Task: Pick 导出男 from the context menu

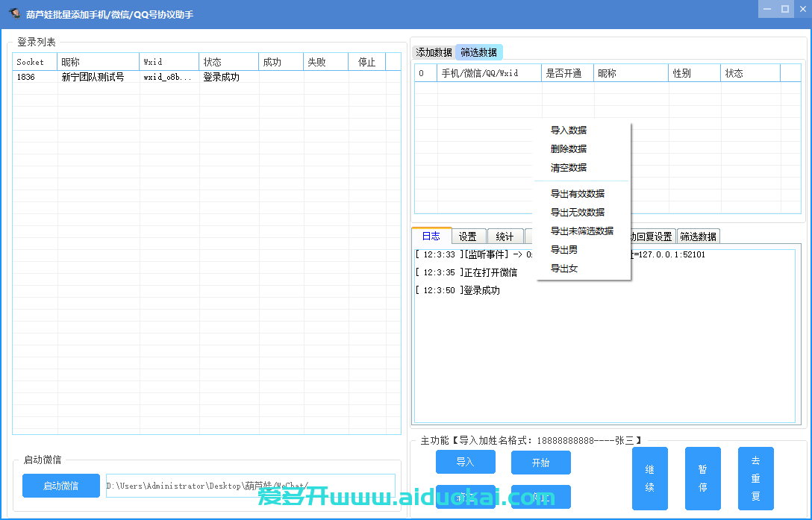Action: tap(564, 250)
